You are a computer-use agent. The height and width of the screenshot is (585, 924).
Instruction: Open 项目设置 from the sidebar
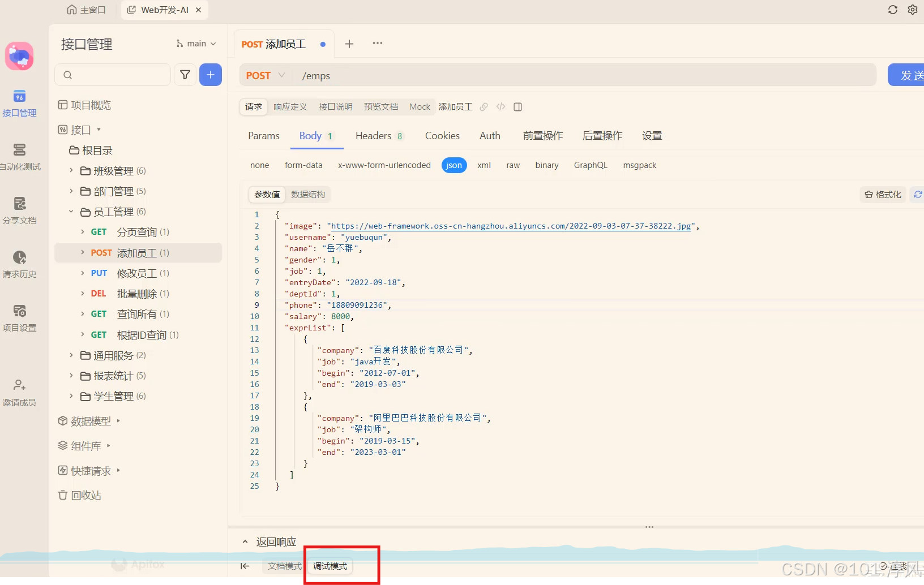(x=20, y=317)
